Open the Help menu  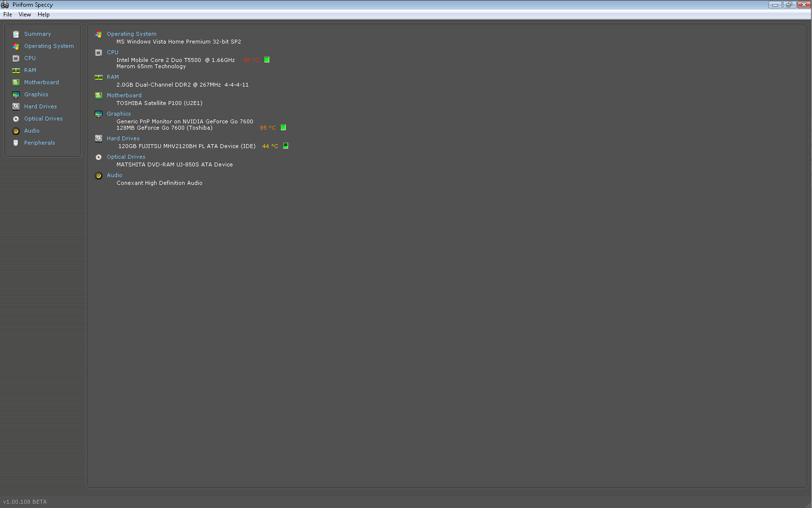43,15
